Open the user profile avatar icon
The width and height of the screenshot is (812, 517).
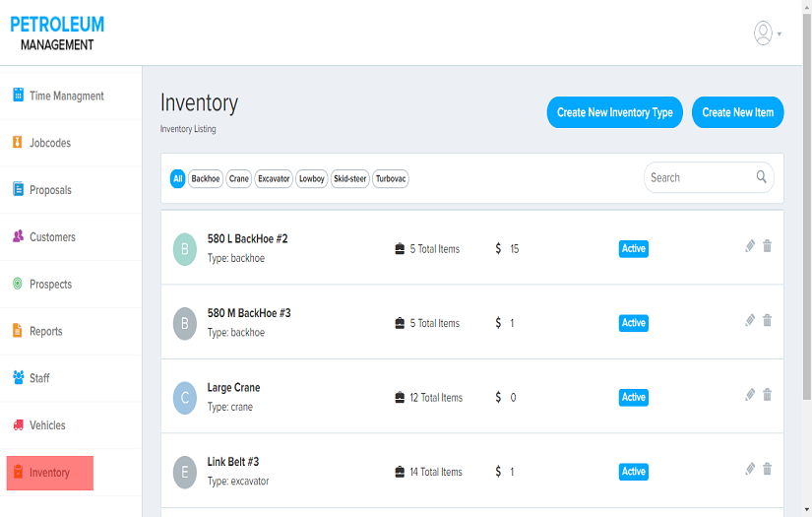[x=763, y=33]
